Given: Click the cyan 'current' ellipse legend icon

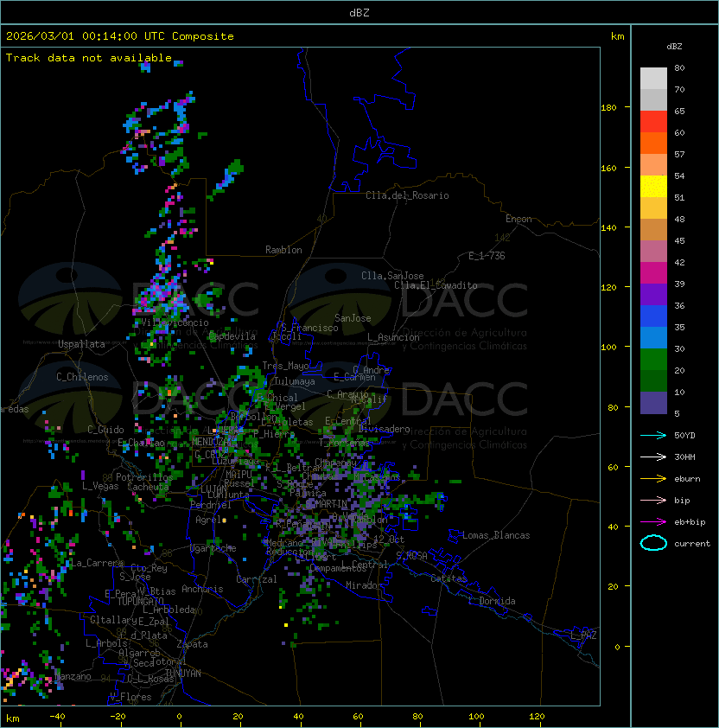Looking at the screenshot, I should coord(653,543).
